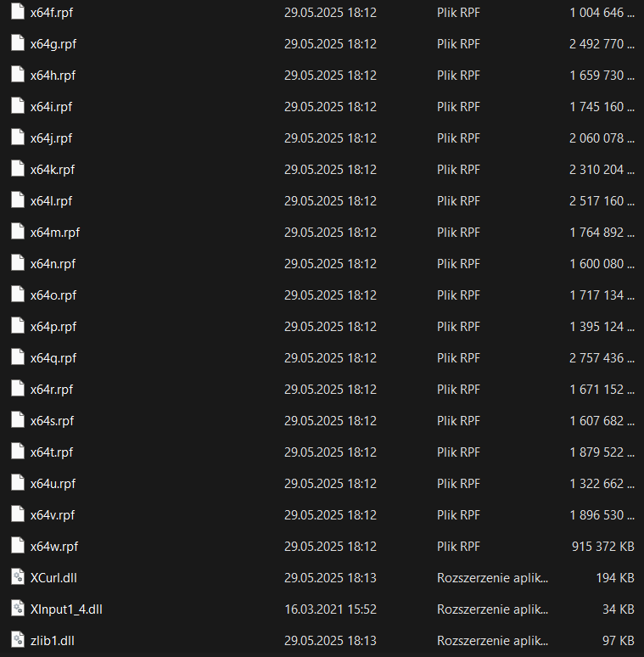Screen dimensions: 644x657
Task: Click the x64f.rpf file icon
Action: pos(18,13)
